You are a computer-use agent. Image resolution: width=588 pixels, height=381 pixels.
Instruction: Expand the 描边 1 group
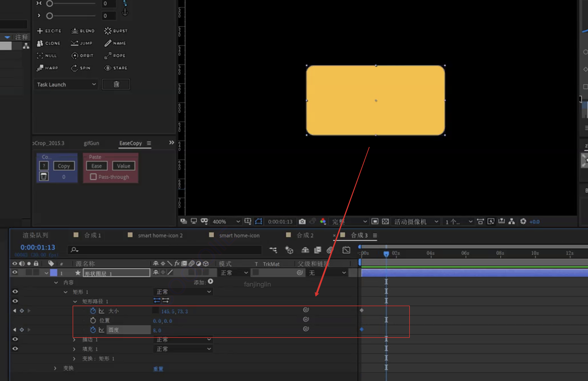point(75,340)
